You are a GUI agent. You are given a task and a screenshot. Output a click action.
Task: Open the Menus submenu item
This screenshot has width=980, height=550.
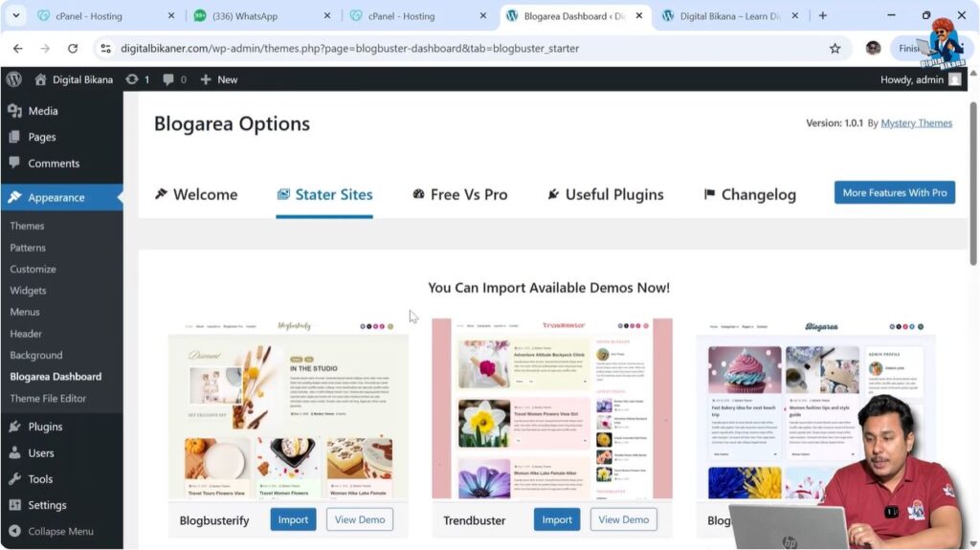24,311
